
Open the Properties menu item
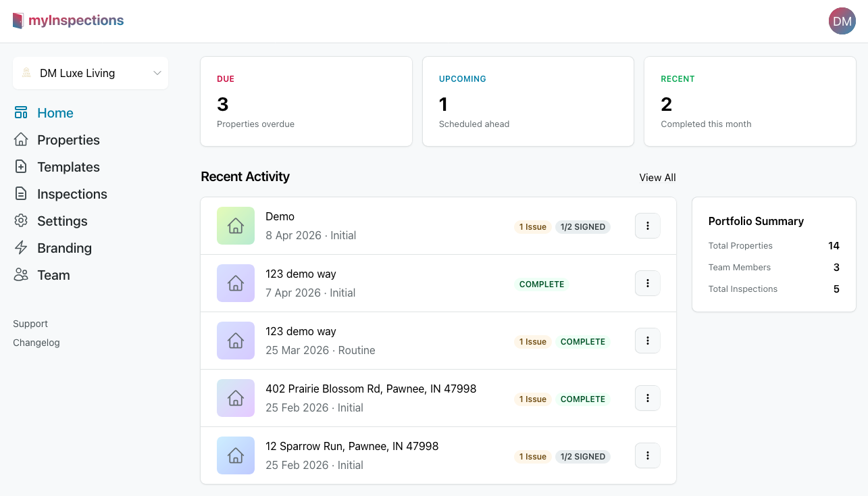click(68, 140)
